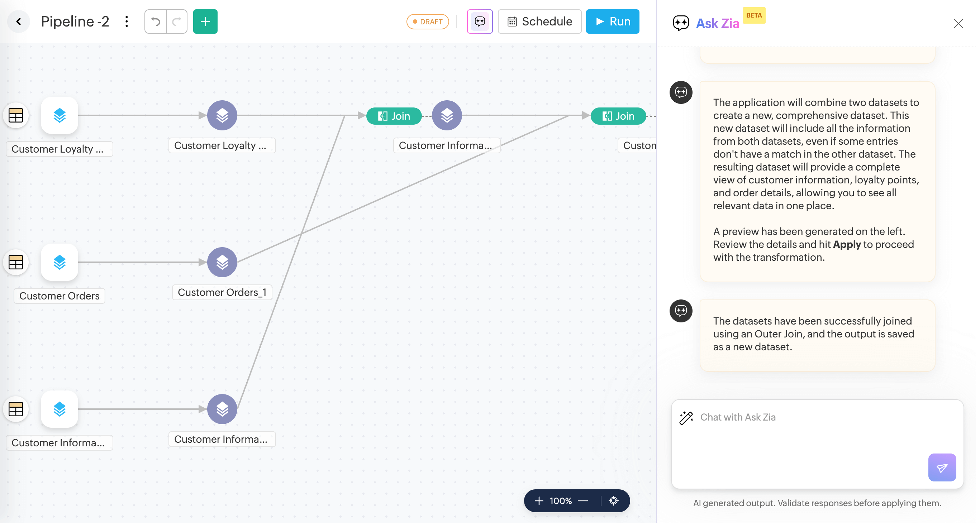Click the Customer Orders table source icon
980x523 pixels.
(16, 262)
